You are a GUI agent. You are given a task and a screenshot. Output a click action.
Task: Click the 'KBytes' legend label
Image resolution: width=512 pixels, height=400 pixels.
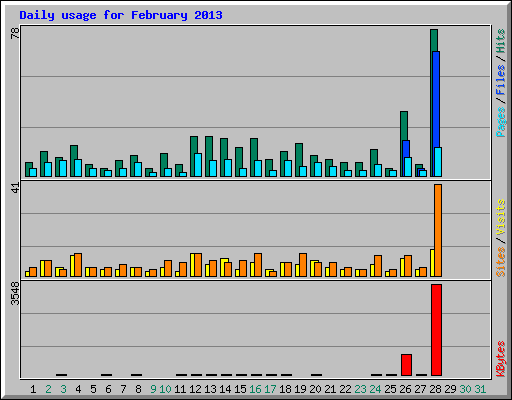[x=500, y=359]
